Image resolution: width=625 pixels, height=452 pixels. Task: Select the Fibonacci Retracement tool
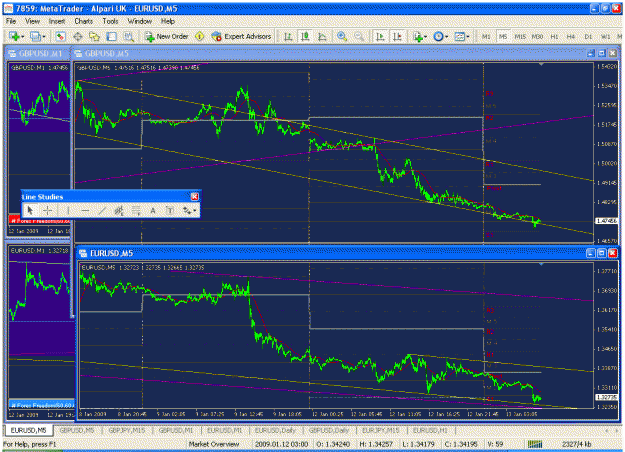[136, 210]
